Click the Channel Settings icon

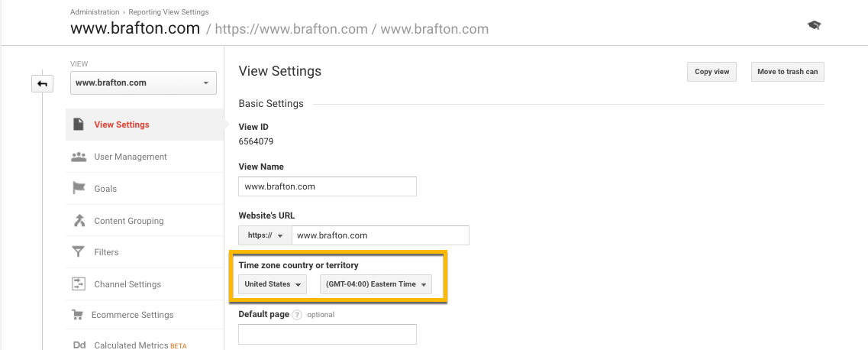click(x=79, y=284)
